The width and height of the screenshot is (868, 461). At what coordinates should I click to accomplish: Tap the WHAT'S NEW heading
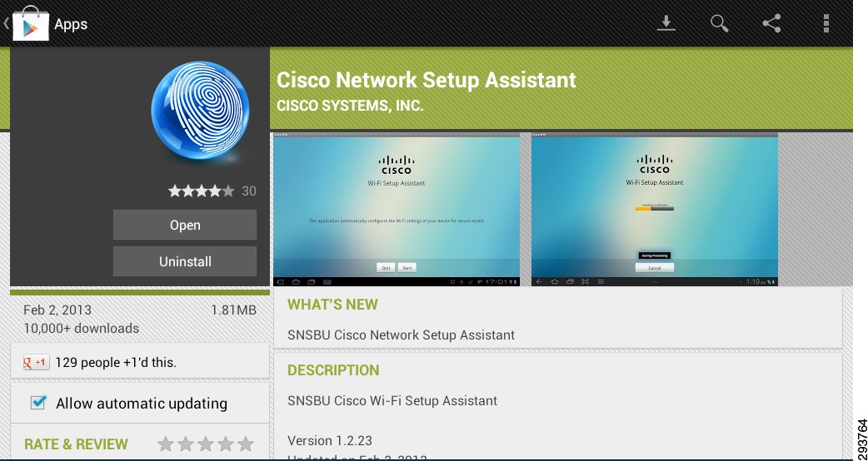pos(332,305)
